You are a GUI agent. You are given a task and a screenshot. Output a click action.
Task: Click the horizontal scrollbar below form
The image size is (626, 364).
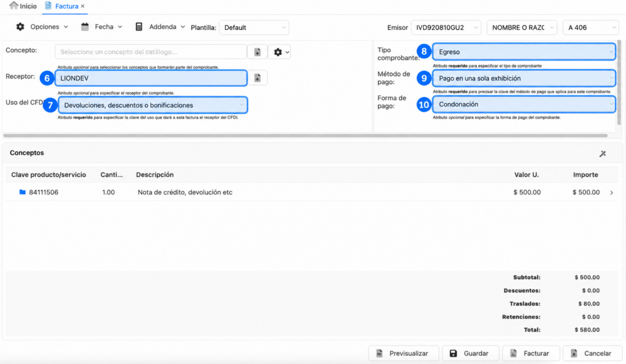click(306, 136)
